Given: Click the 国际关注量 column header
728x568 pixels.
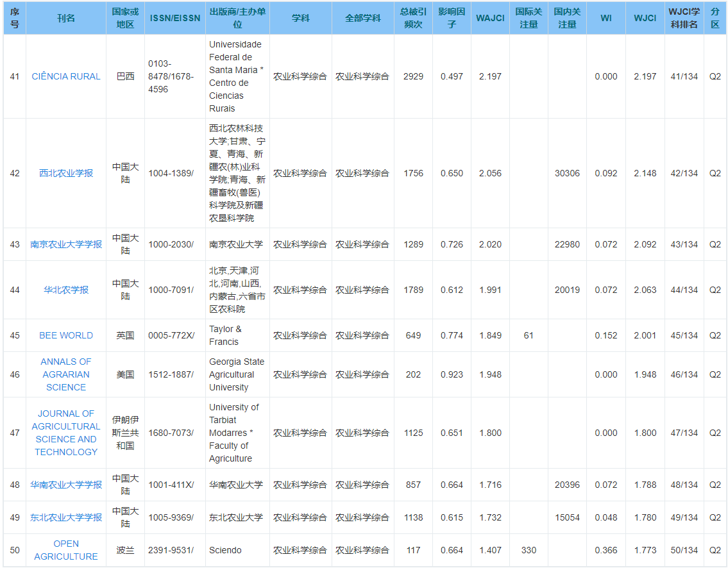Looking at the screenshot, I should (x=529, y=18).
